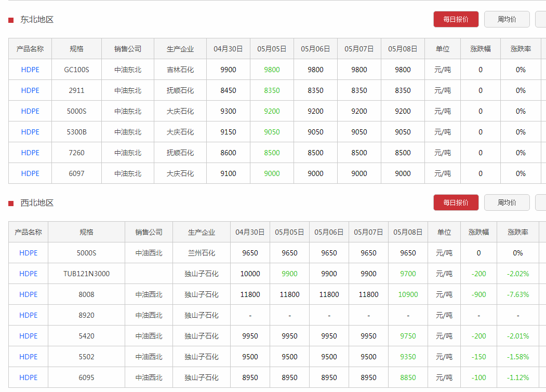Click price 9100 in 6097 row
This screenshot has height=392, width=546.
point(229,173)
